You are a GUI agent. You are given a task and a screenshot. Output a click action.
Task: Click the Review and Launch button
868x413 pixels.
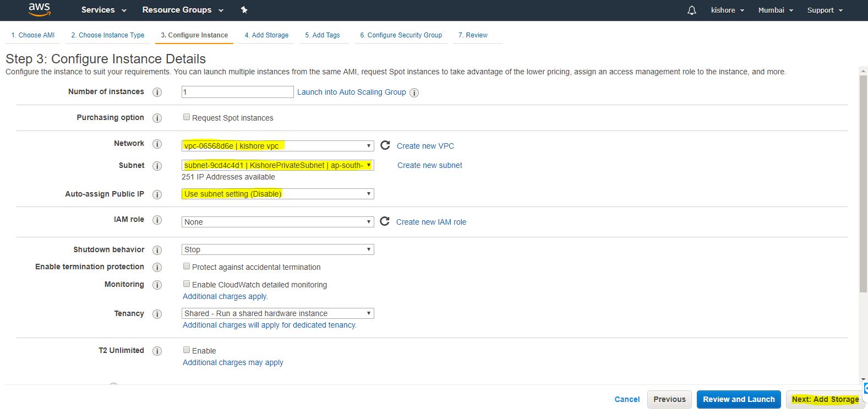[738, 399]
